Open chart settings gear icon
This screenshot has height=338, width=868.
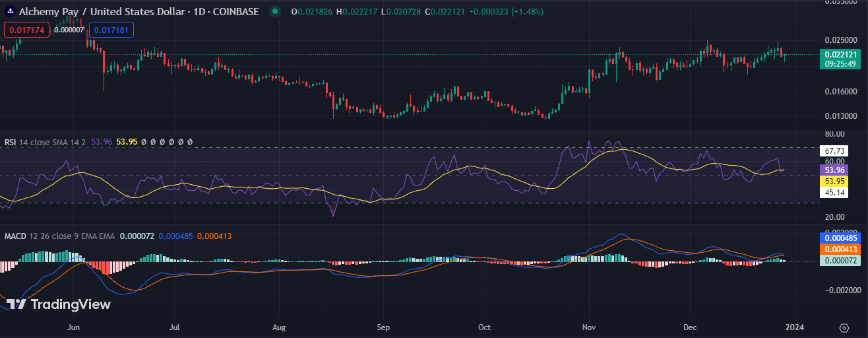point(844,327)
